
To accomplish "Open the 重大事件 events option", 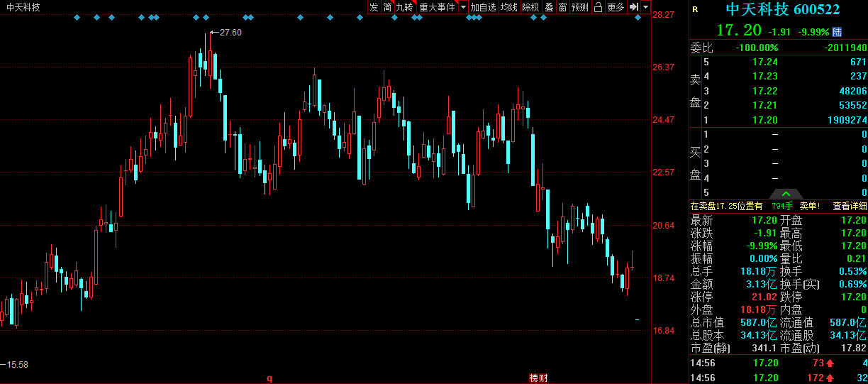I will coord(438,7).
